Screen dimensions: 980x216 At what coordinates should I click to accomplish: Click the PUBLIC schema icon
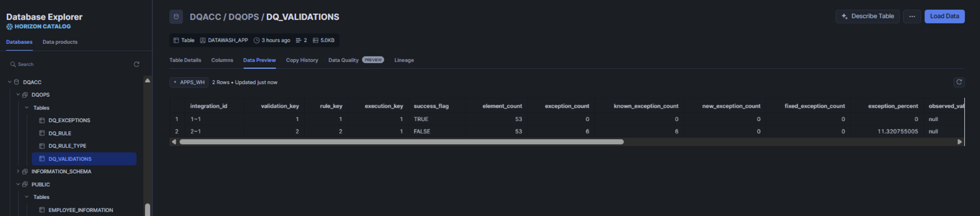pos(25,185)
